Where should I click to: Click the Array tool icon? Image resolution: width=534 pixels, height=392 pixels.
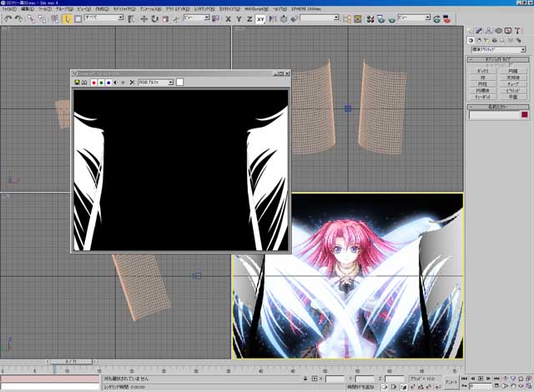(284, 19)
